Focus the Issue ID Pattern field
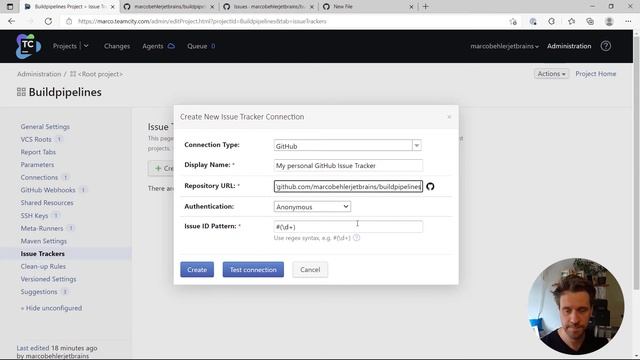The image size is (640, 360). click(x=348, y=227)
